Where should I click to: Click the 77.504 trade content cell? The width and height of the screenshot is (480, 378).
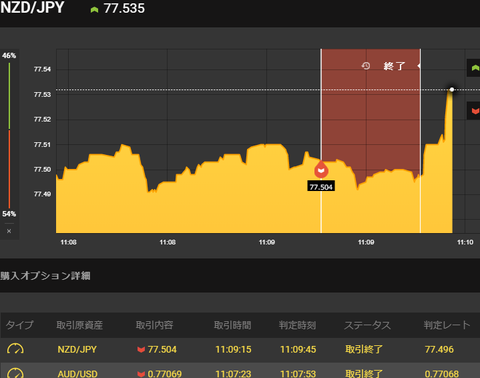(x=162, y=349)
